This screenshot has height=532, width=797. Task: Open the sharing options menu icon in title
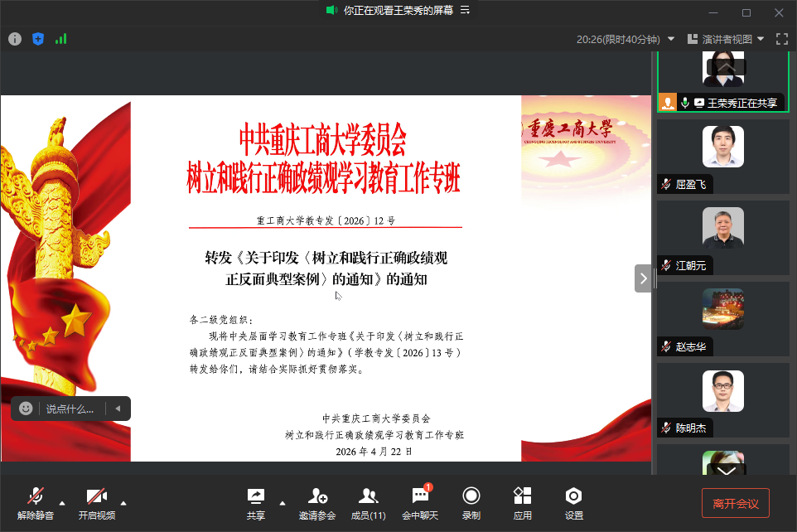(x=465, y=10)
